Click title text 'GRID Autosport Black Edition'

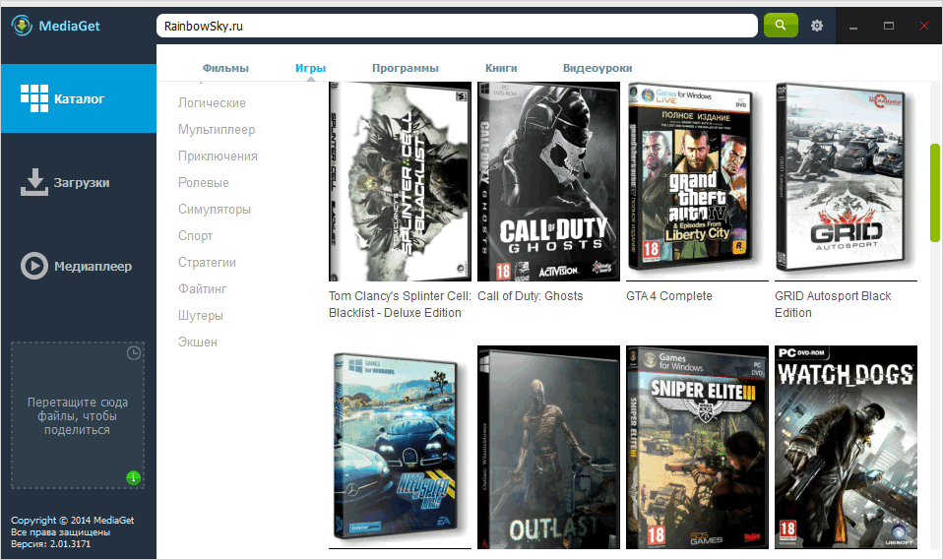point(833,304)
